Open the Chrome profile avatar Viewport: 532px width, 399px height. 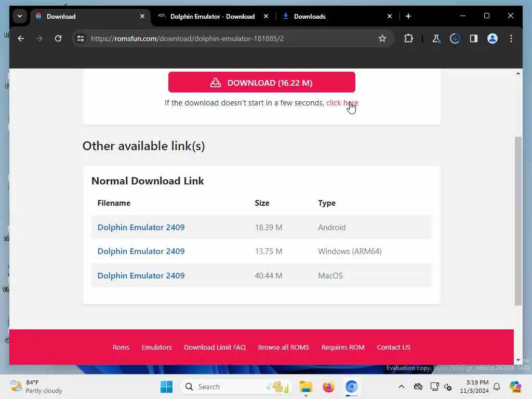(x=493, y=38)
